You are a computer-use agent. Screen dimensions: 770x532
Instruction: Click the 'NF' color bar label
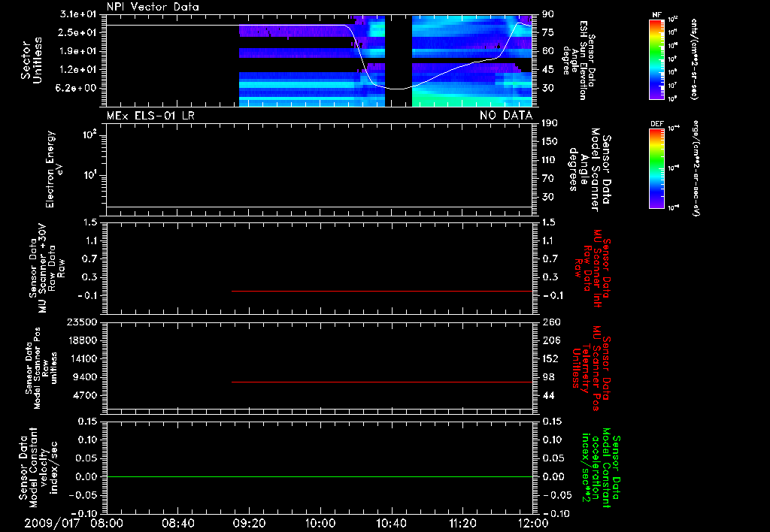pos(656,15)
